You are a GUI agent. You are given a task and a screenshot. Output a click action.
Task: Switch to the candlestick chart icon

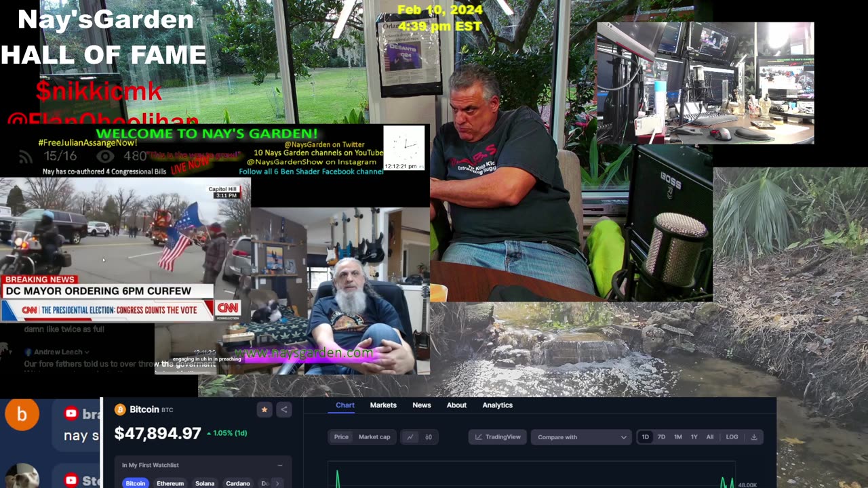tap(429, 437)
